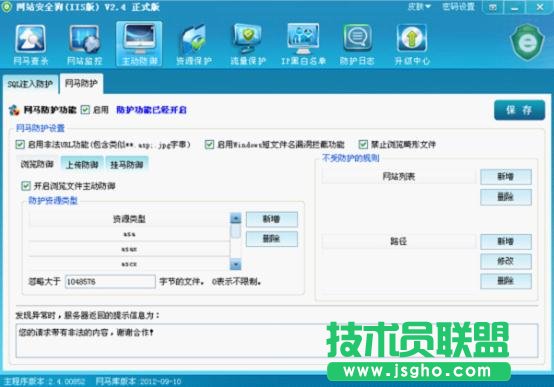Image resolution: width=554 pixels, height=387 pixels.
Task: Click 新增 next to 路径 list
Action: 506,242
